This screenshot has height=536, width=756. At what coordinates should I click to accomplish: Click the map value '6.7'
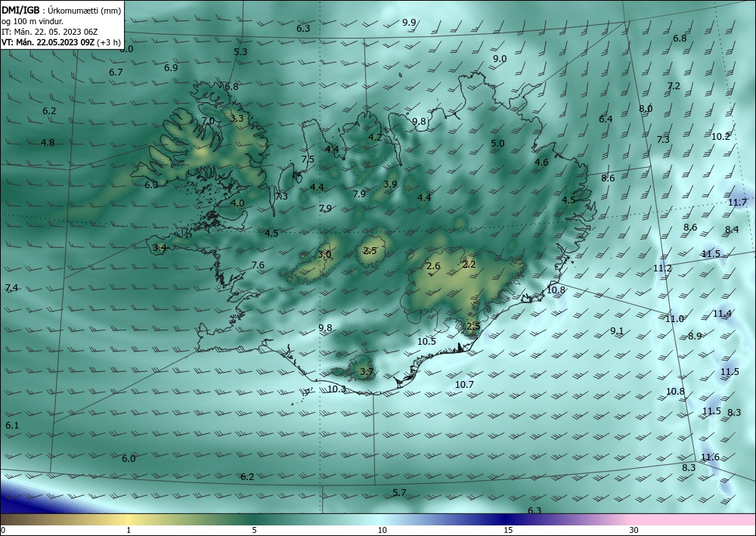tap(116, 73)
